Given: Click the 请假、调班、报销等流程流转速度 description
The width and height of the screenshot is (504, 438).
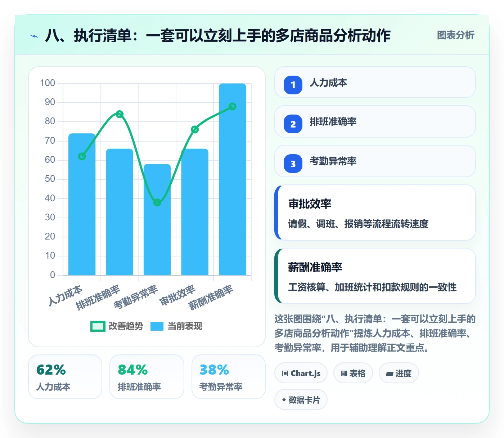Looking at the screenshot, I should pyautogui.click(x=358, y=224).
